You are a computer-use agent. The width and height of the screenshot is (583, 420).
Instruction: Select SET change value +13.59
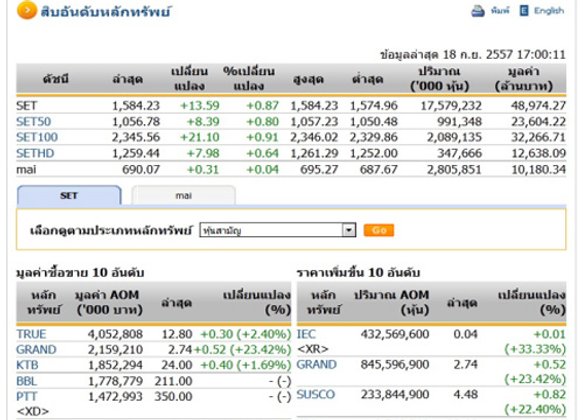point(200,106)
